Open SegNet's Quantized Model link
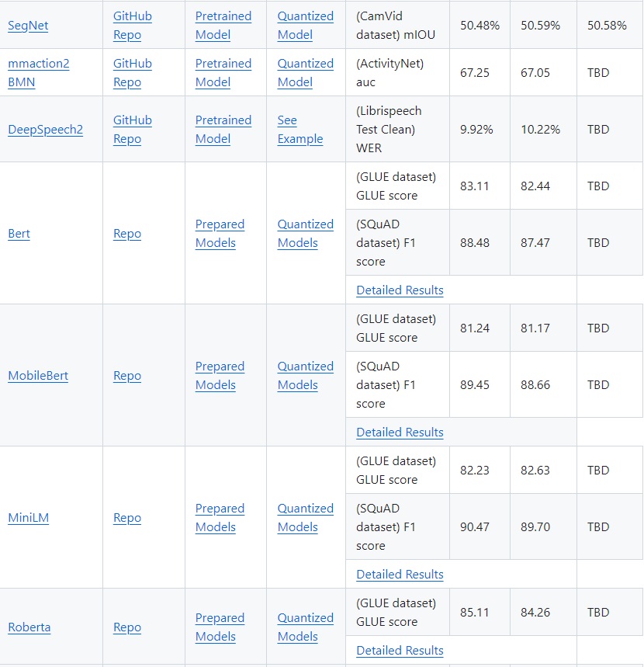 point(305,25)
